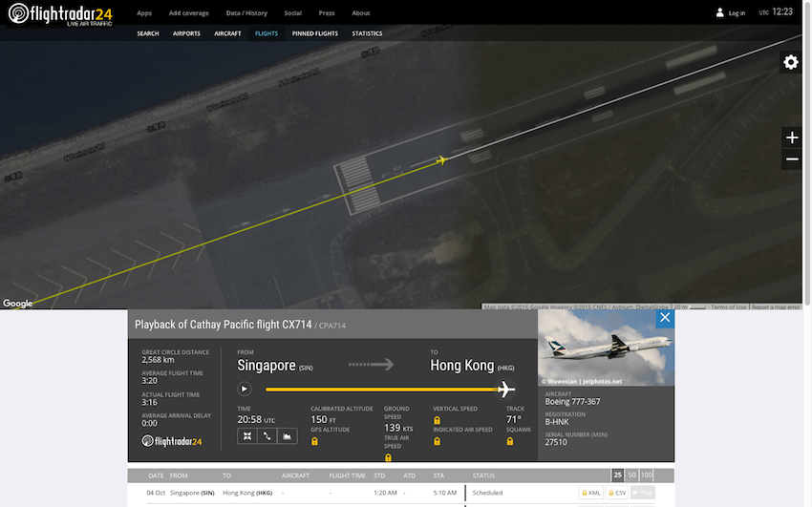Viewport: 812px width, 507px height.
Task: Click the 1:20 AM STD cell
Action: 385,493
